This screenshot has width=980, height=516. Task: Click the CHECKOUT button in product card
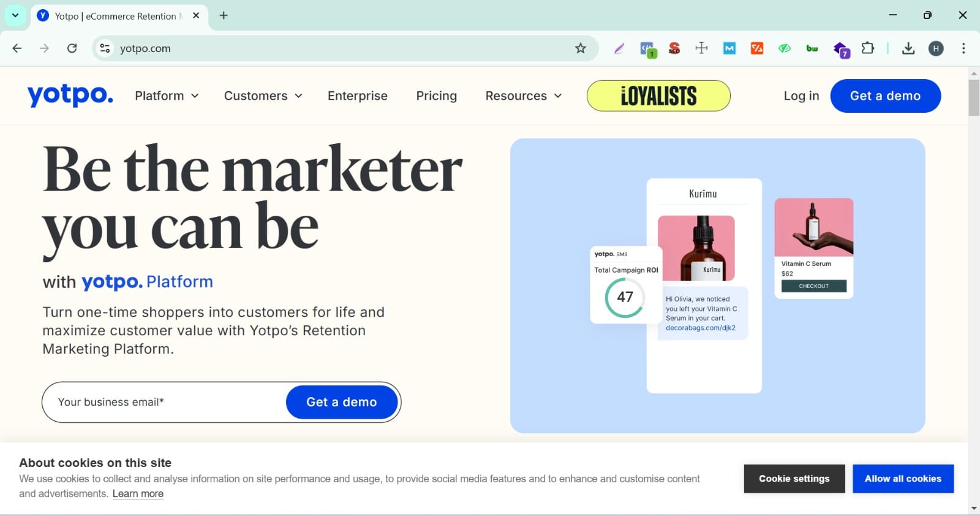[x=813, y=286]
